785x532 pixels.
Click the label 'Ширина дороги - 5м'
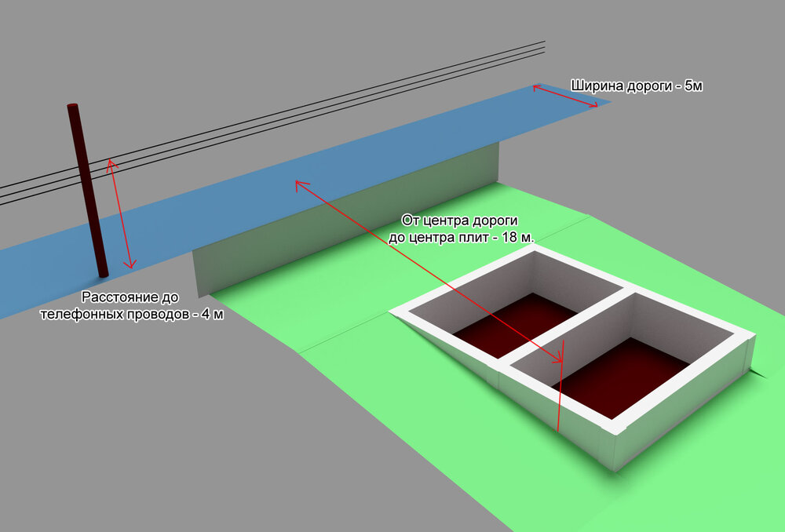pos(637,86)
